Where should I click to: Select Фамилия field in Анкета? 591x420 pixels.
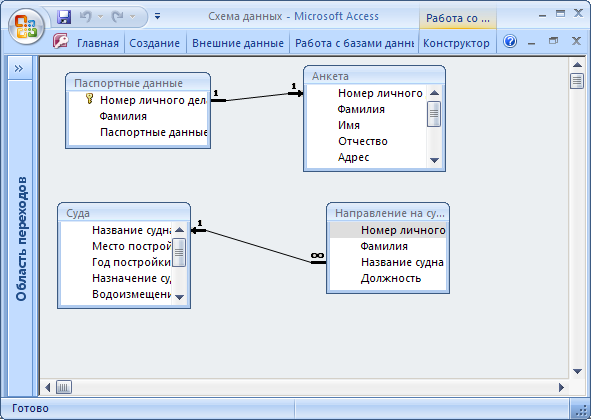tap(361, 109)
